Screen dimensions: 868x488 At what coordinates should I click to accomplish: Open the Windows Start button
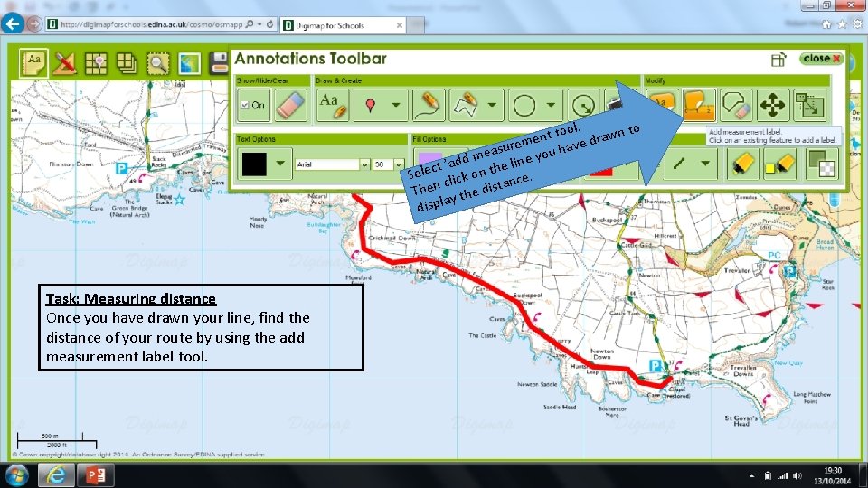(16, 475)
